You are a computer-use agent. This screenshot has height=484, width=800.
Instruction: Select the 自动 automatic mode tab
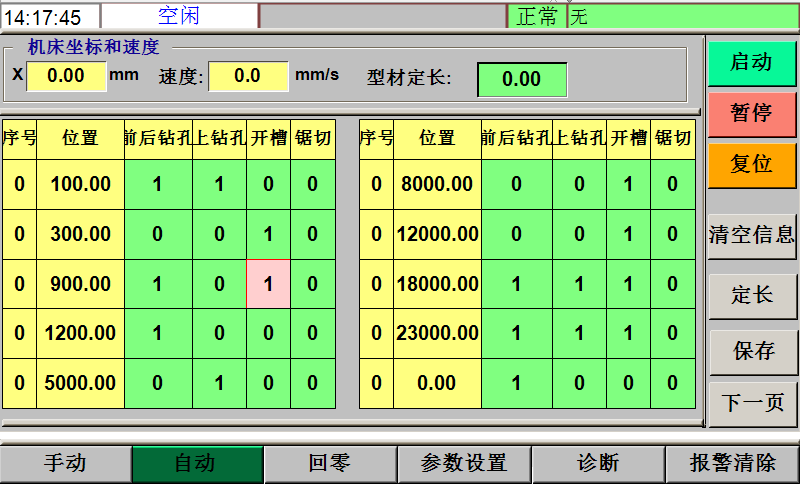click(197, 463)
